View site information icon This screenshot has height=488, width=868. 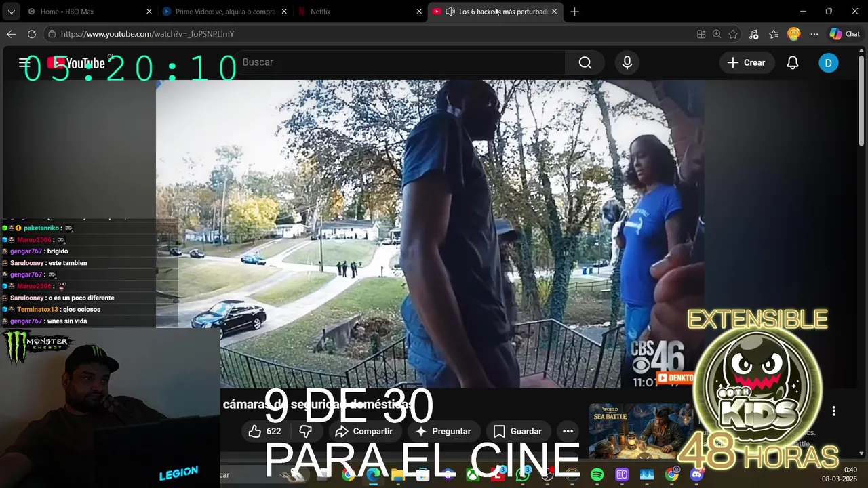point(52,34)
